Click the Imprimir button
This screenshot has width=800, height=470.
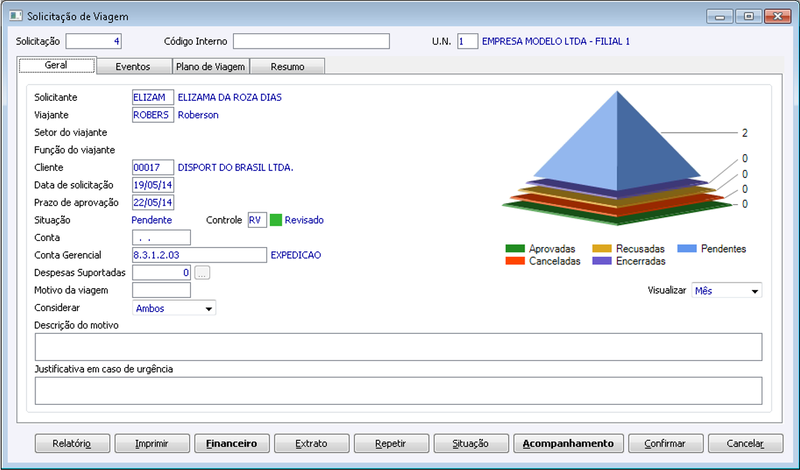coord(152,443)
